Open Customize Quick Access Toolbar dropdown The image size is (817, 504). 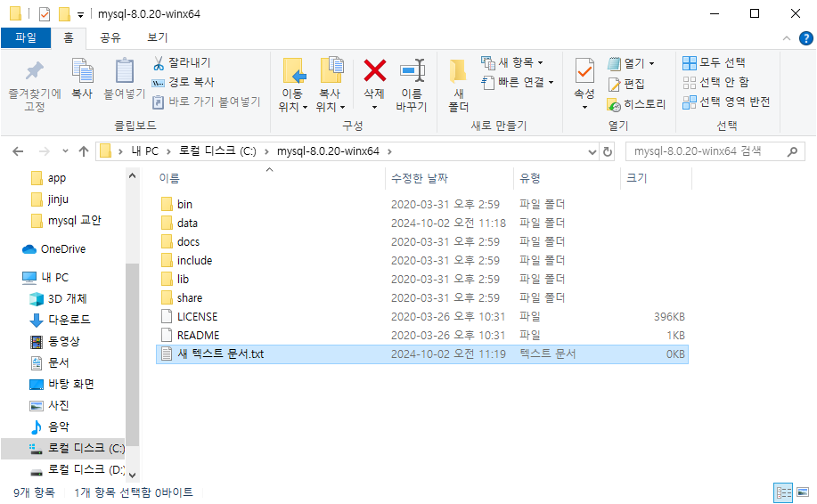coord(80,14)
